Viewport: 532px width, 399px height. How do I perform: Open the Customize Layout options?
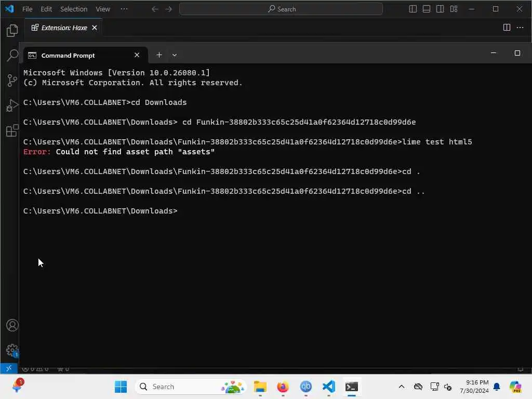point(454,9)
